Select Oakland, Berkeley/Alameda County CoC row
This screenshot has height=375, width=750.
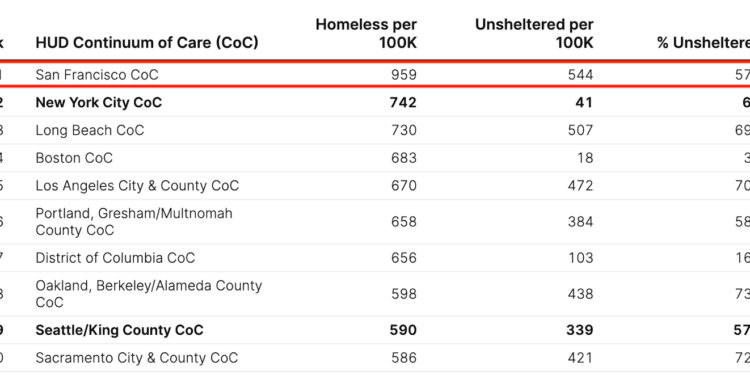coord(375,294)
